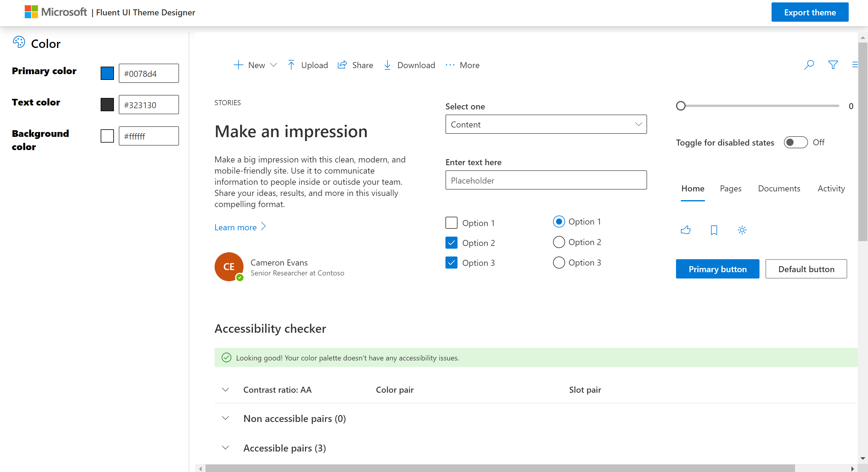Switch to the Pages tab

click(x=730, y=189)
